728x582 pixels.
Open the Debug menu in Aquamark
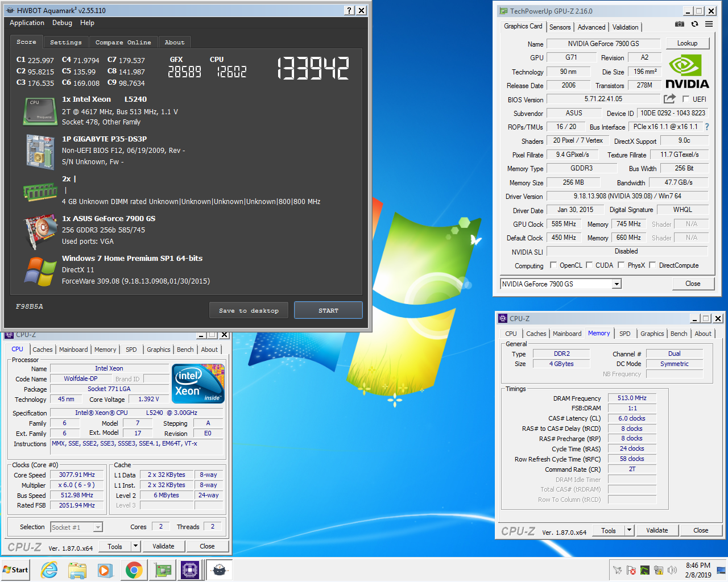coord(62,23)
